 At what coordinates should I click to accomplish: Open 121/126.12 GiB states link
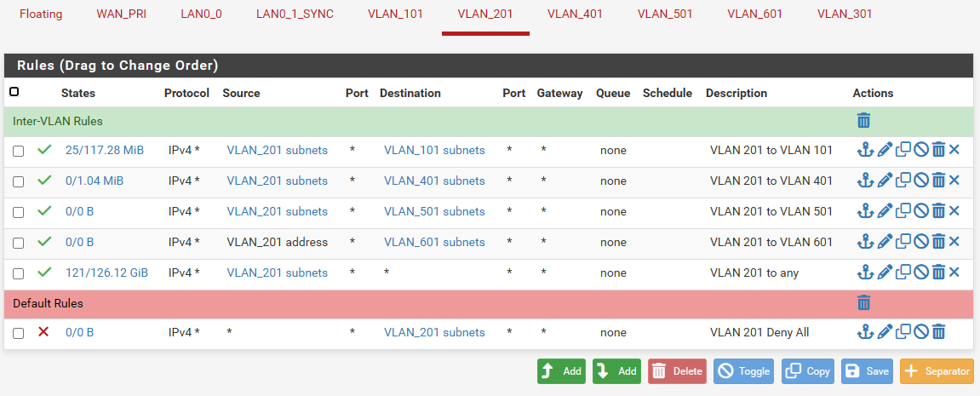pyautogui.click(x=106, y=273)
